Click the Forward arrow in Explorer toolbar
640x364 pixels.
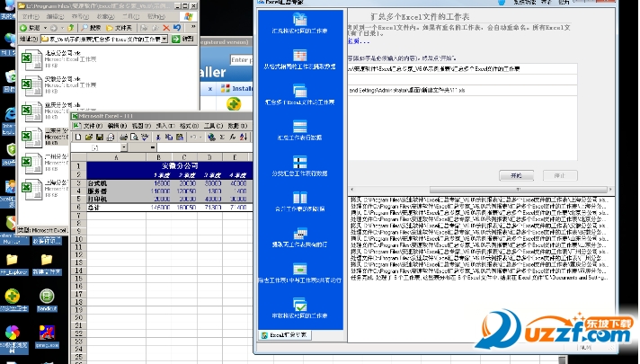pyautogui.click(x=54, y=28)
